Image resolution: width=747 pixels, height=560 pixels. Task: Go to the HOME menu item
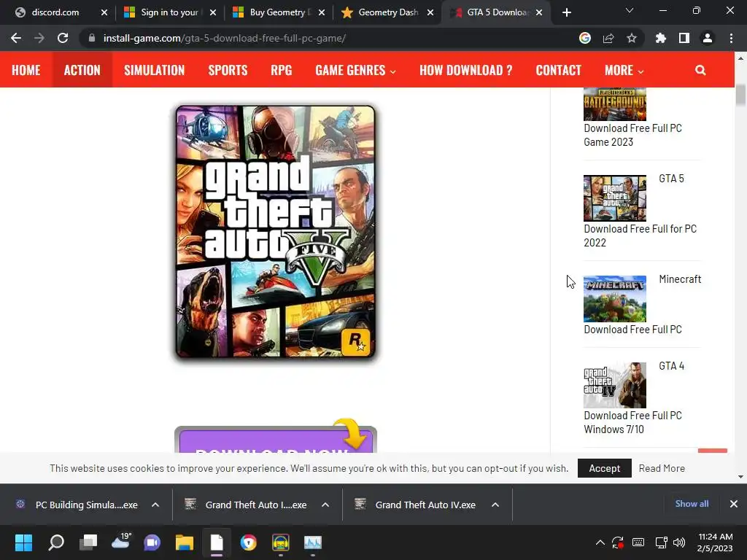point(26,70)
